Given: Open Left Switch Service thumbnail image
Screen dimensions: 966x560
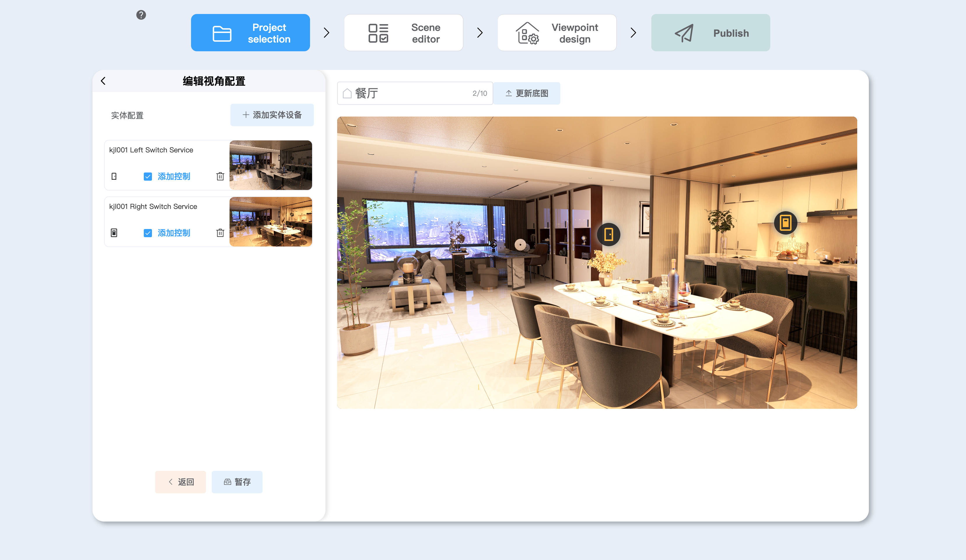Looking at the screenshot, I should (x=271, y=165).
